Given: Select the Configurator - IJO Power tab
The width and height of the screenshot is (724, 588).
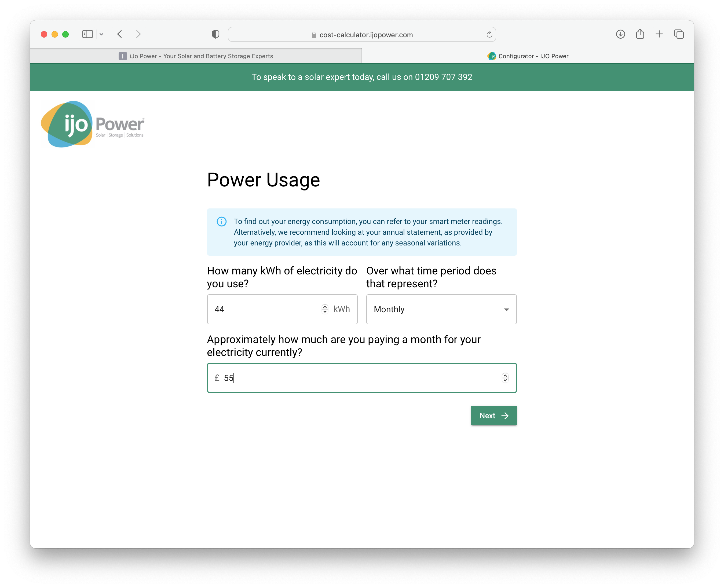Looking at the screenshot, I should click(x=528, y=56).
